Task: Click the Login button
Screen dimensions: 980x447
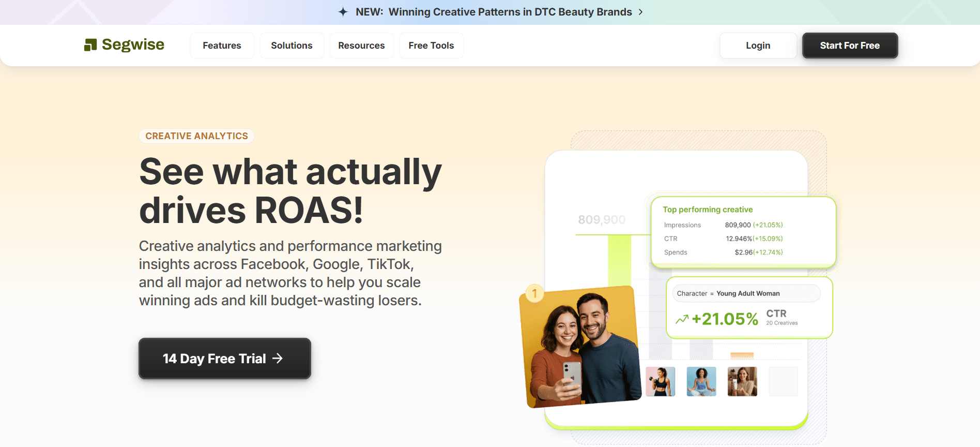Action: 758,46
